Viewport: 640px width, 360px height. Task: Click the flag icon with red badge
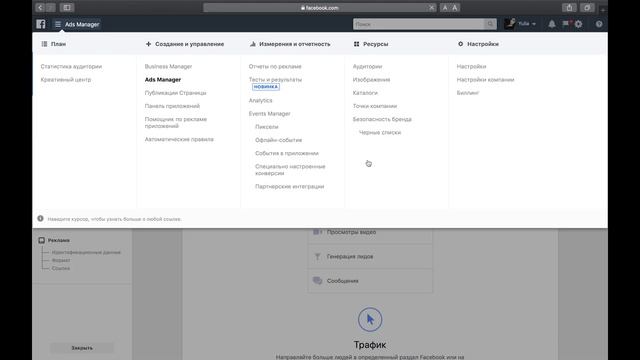point(566,24)
